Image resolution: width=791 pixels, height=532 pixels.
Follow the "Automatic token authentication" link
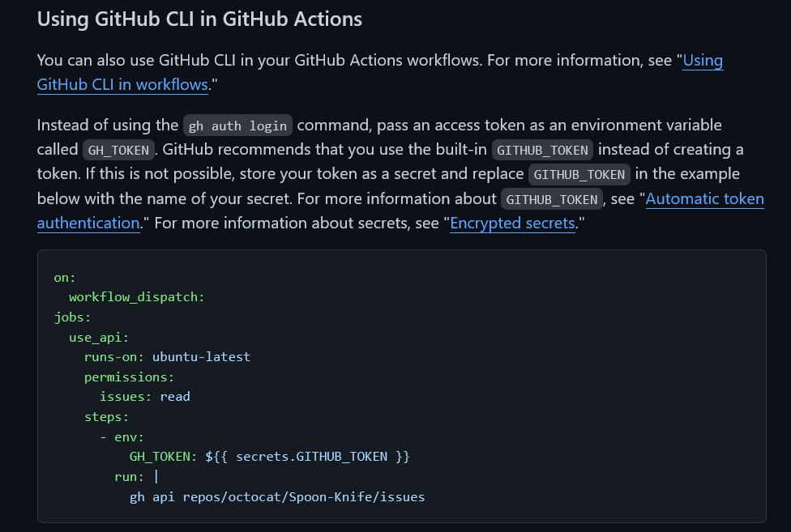click(704, 198)
